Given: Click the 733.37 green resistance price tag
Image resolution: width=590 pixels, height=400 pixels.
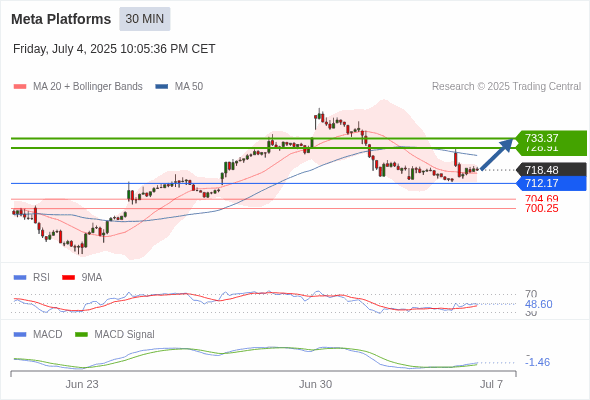Looking at the screenshot, I should coord(551,138).
